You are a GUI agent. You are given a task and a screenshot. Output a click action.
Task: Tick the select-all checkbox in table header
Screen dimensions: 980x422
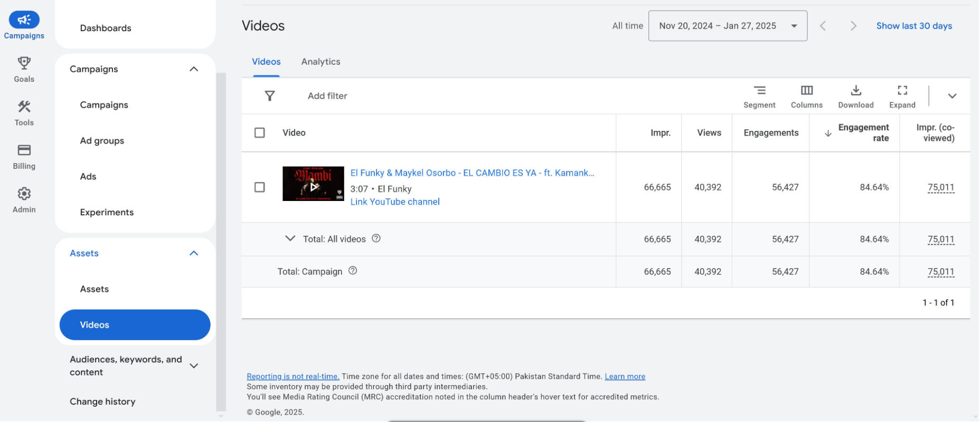[x=260, y=133]
